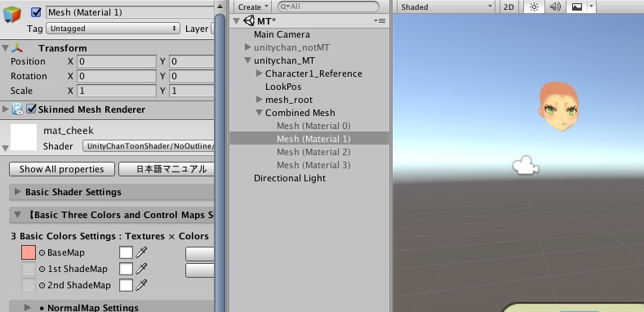Collapse unitychan_MT tree arrow
The image size is (644, 312).
click(x=247, y=60)
